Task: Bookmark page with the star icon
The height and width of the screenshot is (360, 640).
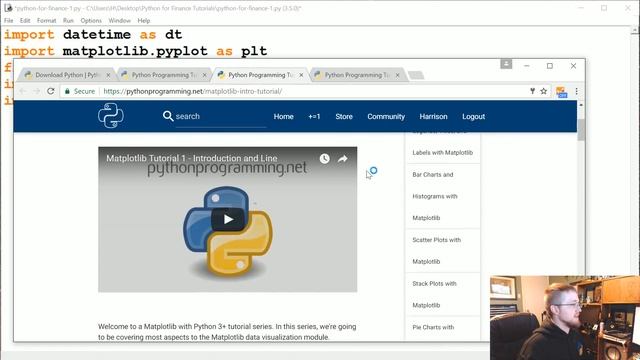Action: (x=544, y=91)
